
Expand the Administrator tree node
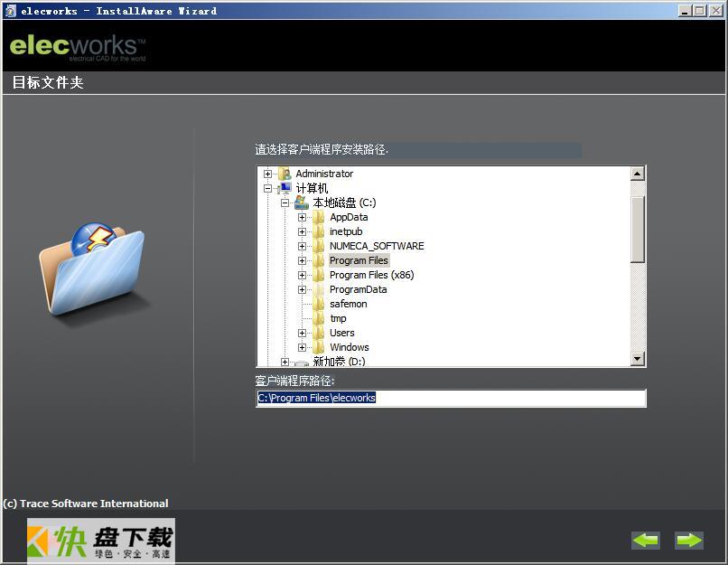pos(267,174)
